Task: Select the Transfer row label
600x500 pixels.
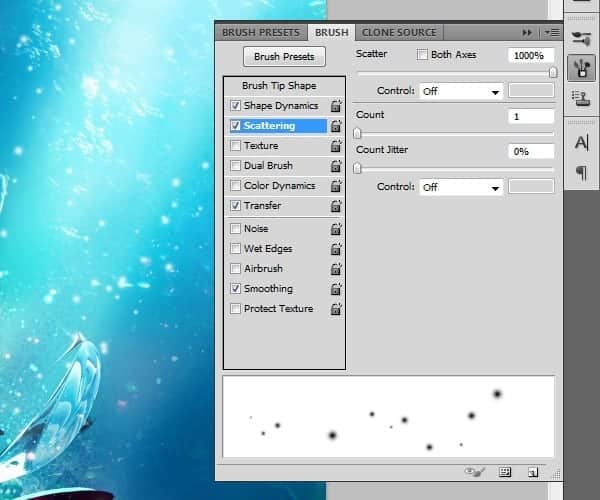Action: point(262,206)
